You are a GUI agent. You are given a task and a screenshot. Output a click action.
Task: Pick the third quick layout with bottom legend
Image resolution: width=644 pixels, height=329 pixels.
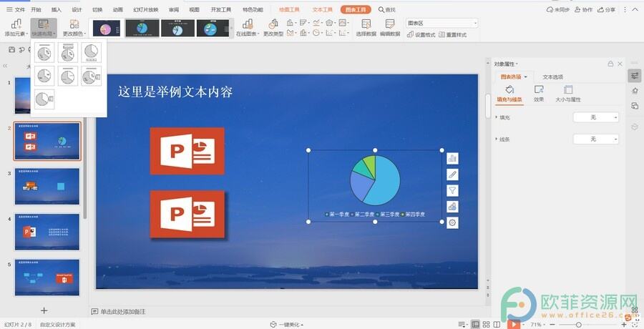(x=91, y=53)
